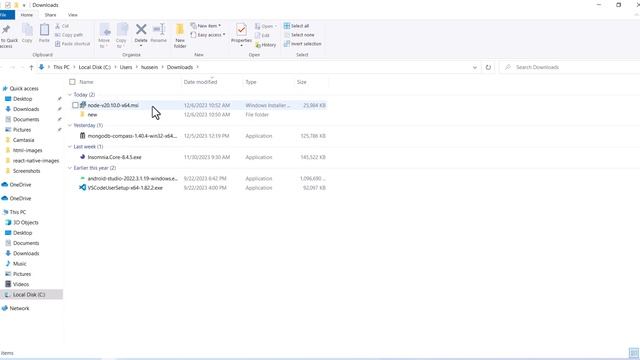The height and width of the screenshot is (360, 640).
Task: Navigate to hussein breadcrumb
Action: pos(149,67)
